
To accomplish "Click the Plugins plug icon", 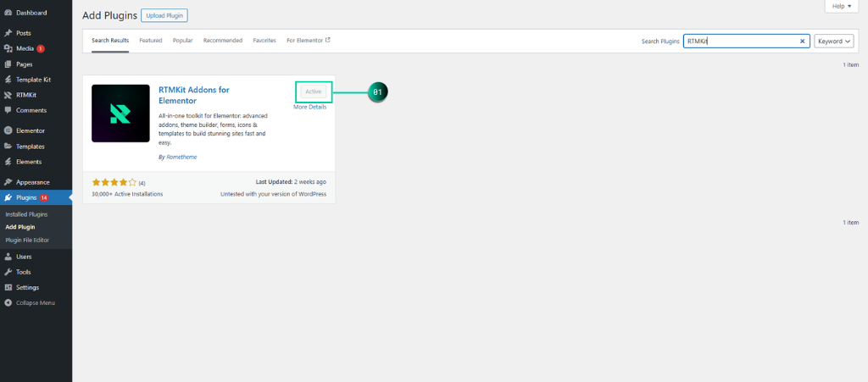I will (x=8, y=197).
